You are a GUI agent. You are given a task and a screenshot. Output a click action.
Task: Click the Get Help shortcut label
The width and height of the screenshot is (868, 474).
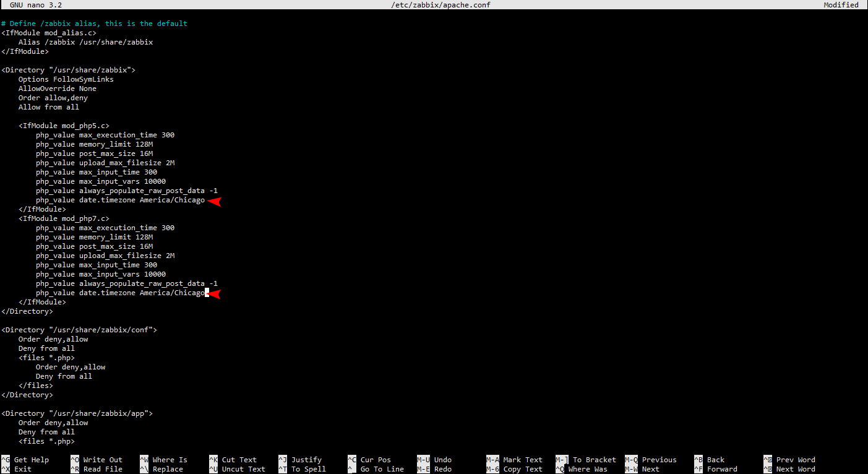(x=31, y=460)
